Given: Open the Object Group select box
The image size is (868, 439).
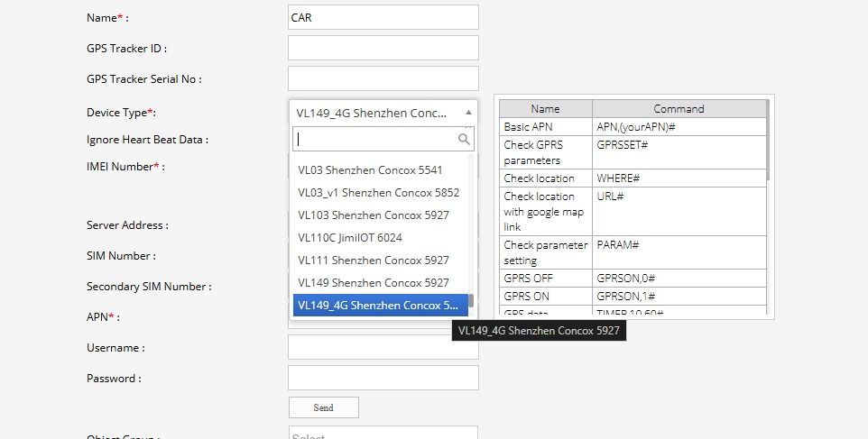Looking at the screenshot, I should (x=383, y=434).
